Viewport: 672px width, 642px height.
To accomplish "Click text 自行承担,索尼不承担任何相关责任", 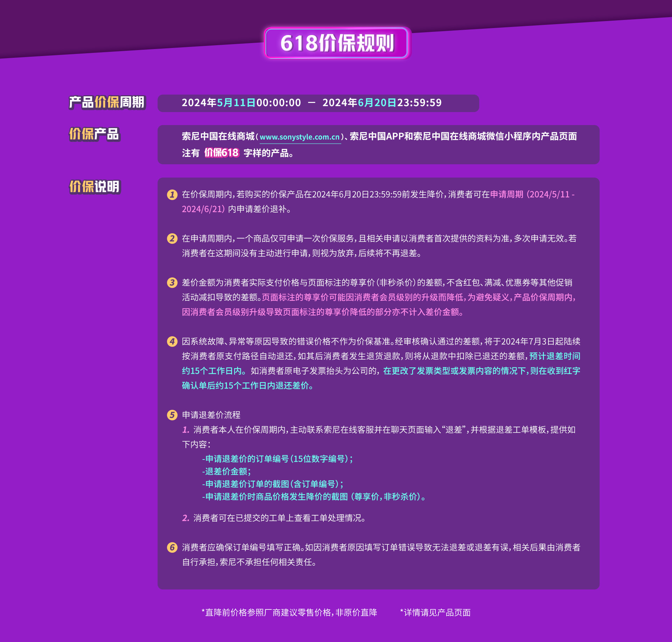I will coord(249,562).
